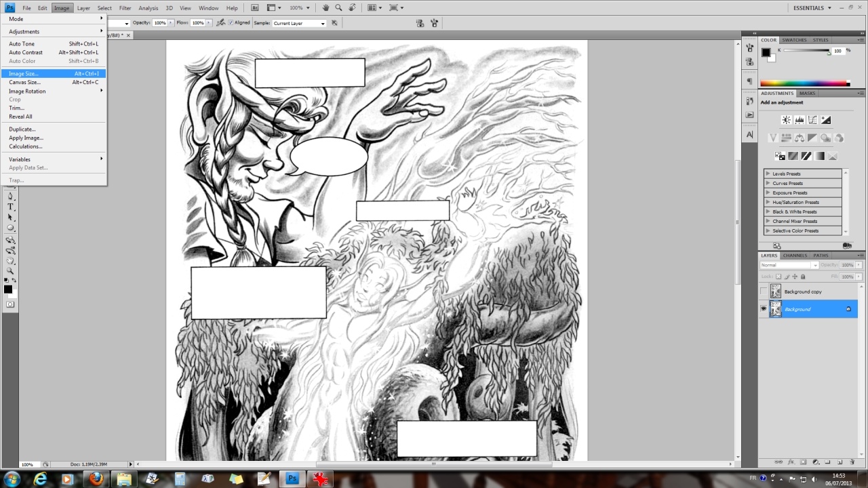Screen dimensions: 868x488
Task: Select the Zoom tool in the toolbox
Action: pos(10,270)
